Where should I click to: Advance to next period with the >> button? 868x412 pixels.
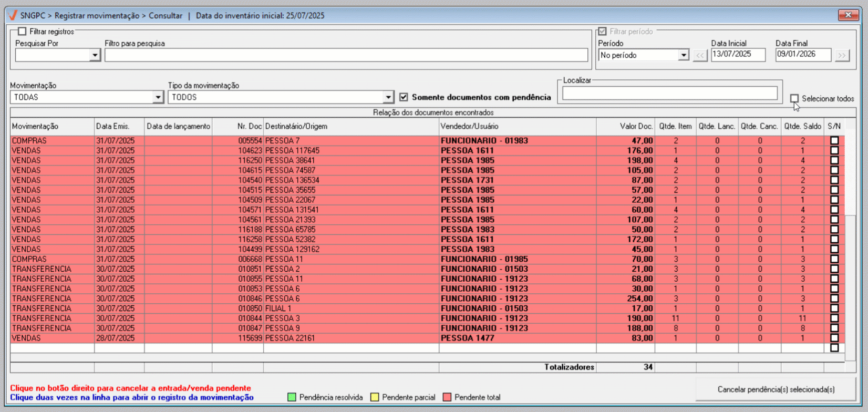click(842, 55)
